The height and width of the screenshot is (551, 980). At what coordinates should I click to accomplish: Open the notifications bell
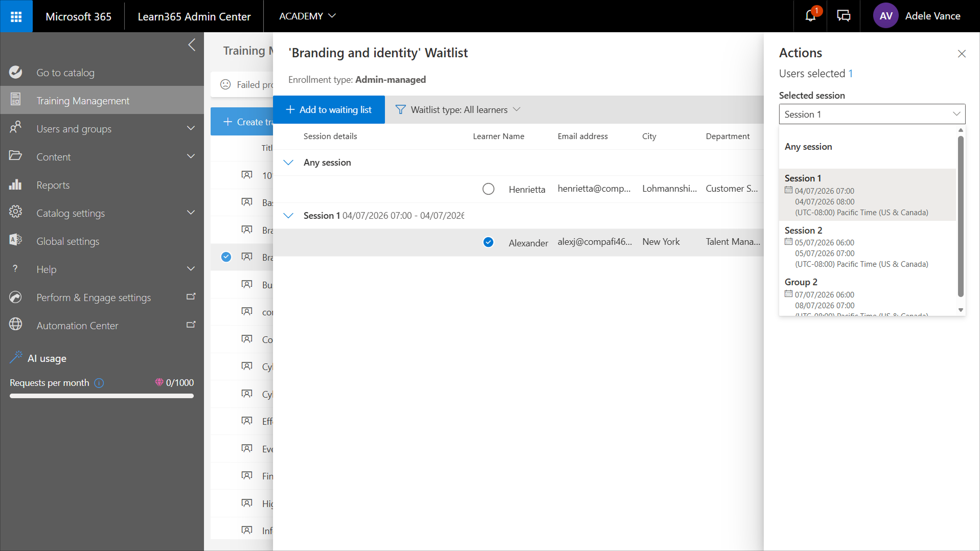point(810,16)
